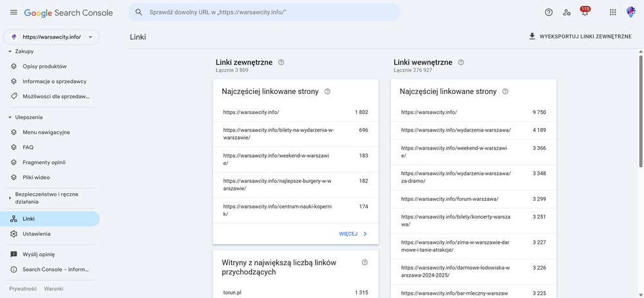Click the page vertical scrollbar thumb
644x298 pixels.
[641, 111]
